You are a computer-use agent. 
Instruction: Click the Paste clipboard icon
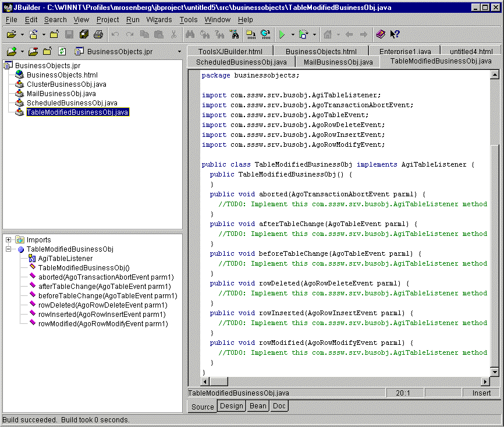(x=159, y=34)
